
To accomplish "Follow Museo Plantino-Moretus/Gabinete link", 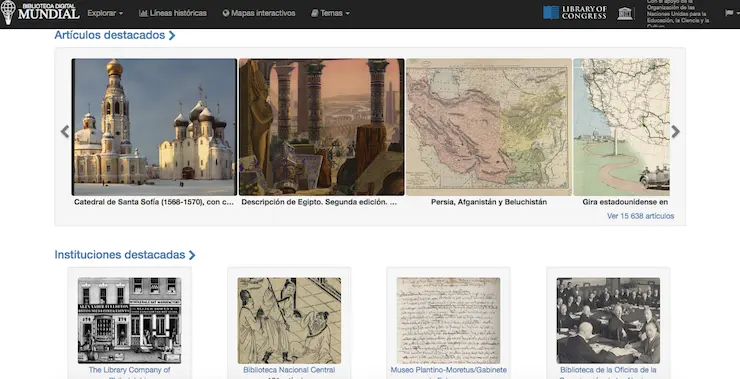I will 449,370.
